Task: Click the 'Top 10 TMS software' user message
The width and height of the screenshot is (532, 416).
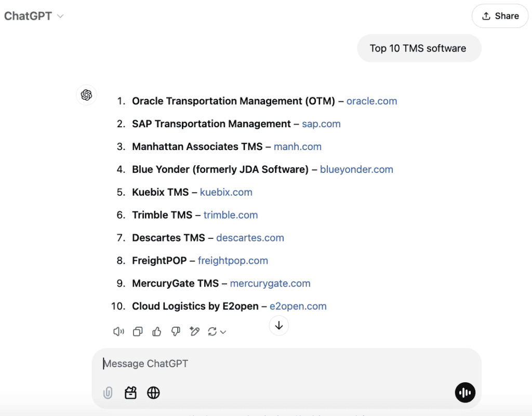Action: [x=419, y=48]
